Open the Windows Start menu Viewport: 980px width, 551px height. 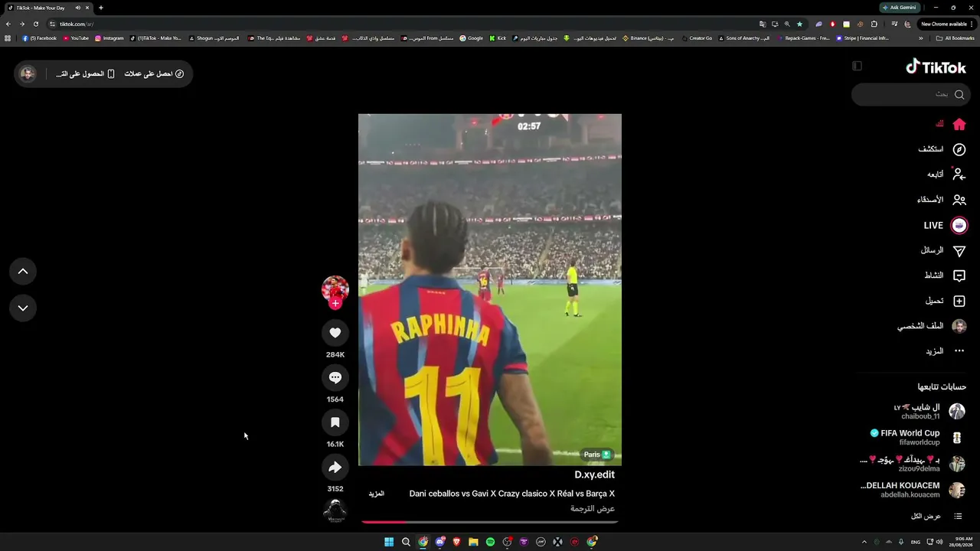coord(389,542)
